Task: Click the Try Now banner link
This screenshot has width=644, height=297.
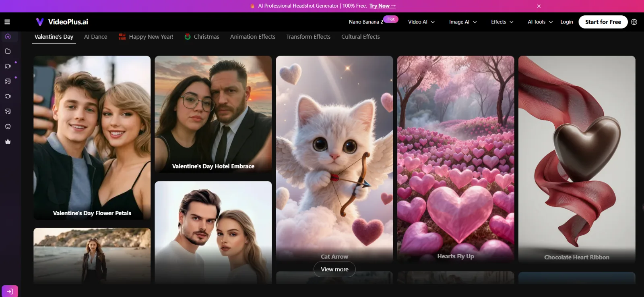Action: (382, 6)
